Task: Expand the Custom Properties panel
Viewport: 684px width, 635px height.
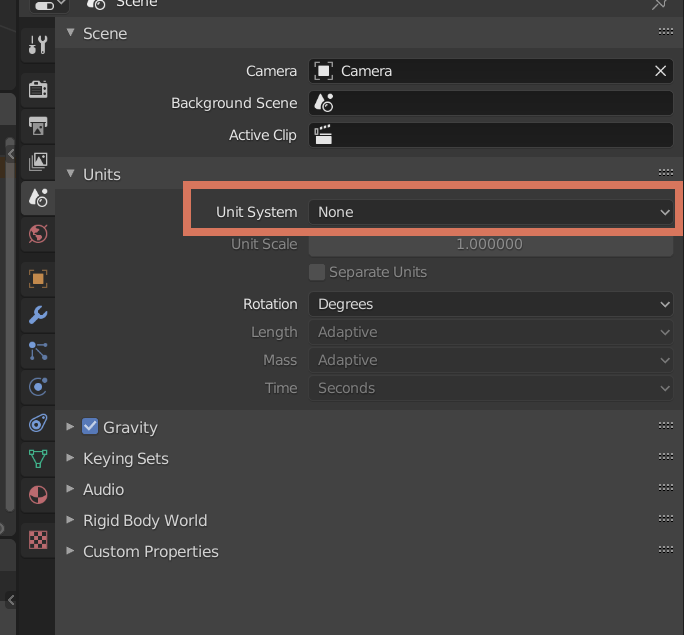Action: pyautogui.click(x=70, y=550)
